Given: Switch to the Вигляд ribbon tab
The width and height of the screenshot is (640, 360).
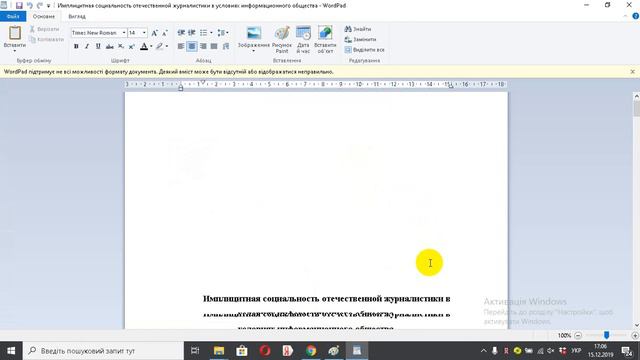Looking at the screenshot, I should (77, 16).
